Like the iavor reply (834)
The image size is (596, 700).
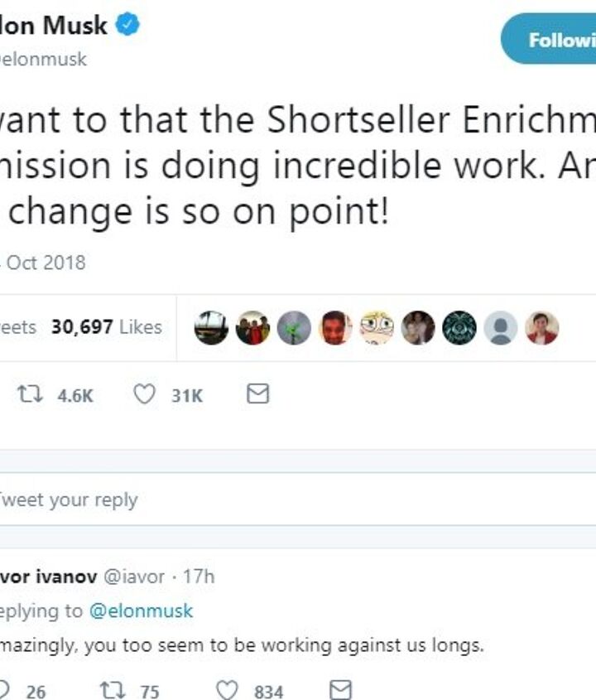tap(228, 691)
